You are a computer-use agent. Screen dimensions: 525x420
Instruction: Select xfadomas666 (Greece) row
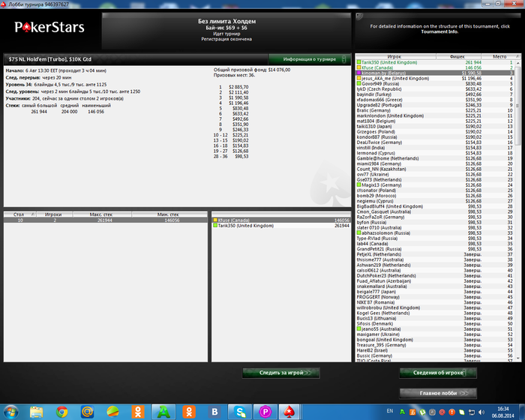tap(435, 100)
